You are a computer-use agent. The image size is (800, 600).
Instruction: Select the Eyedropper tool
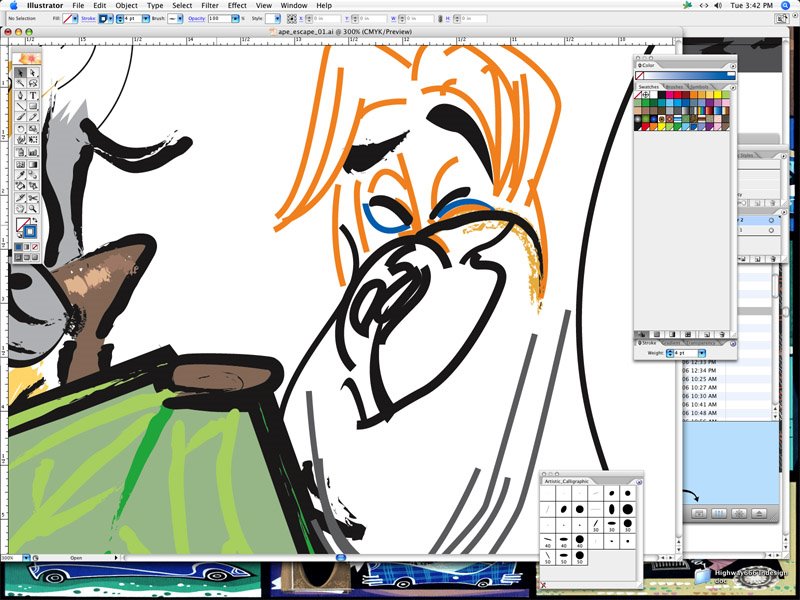point(20,174)
